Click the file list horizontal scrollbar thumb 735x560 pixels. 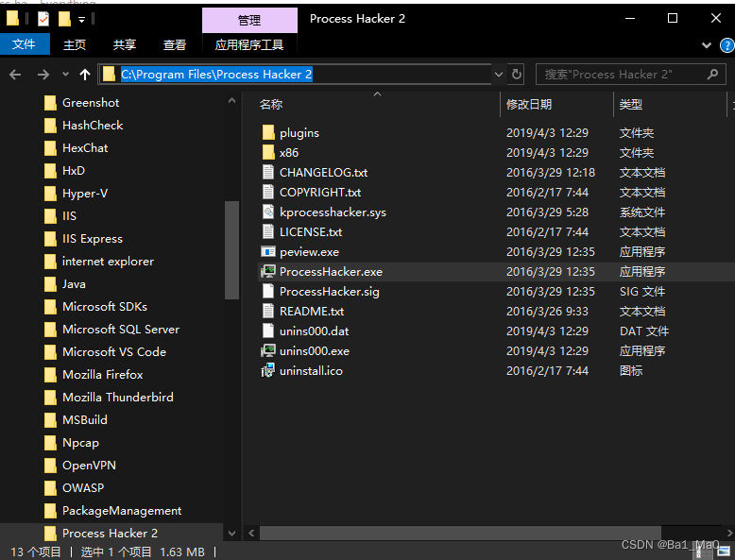[460, 533]
